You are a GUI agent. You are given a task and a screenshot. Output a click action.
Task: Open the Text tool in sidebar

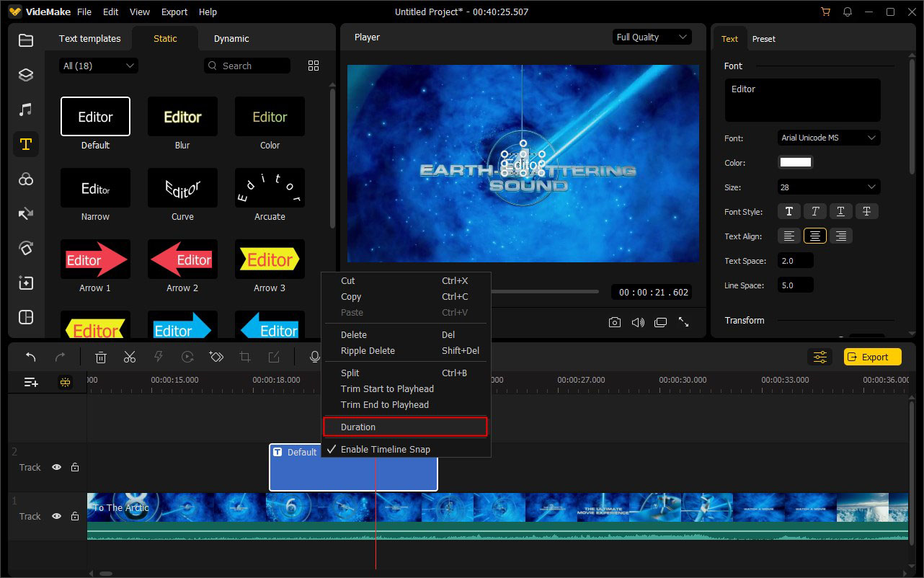click(x=26, y=144)
